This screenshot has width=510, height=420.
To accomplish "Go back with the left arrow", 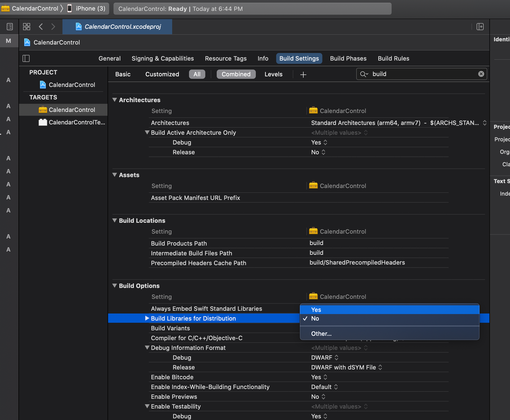I will tap(41, 27).
